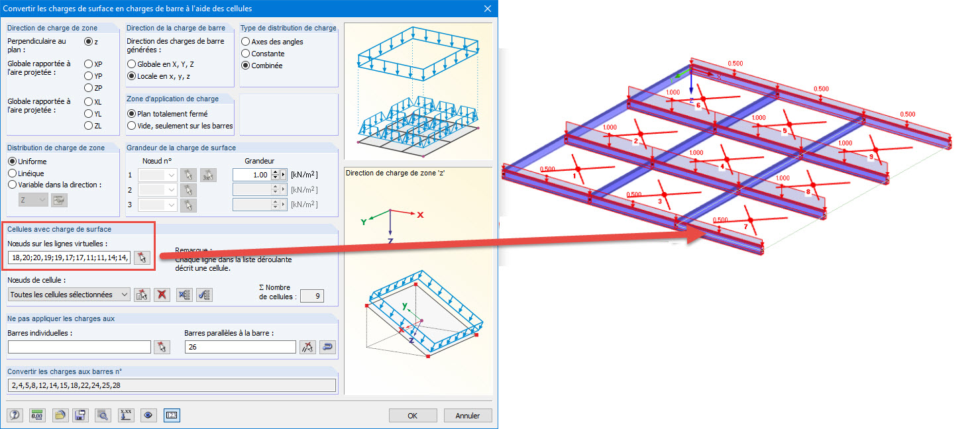Pick individual bars with the cursor icon
Image resolution: width=980 pixels, height=429 pixels.
pos(162,347)
